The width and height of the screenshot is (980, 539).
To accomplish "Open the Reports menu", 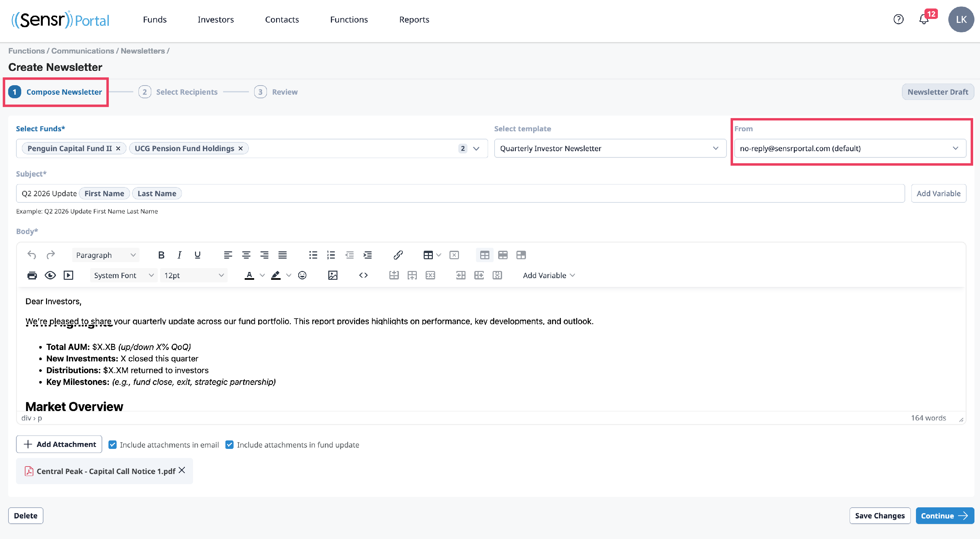I will point(414,19).
